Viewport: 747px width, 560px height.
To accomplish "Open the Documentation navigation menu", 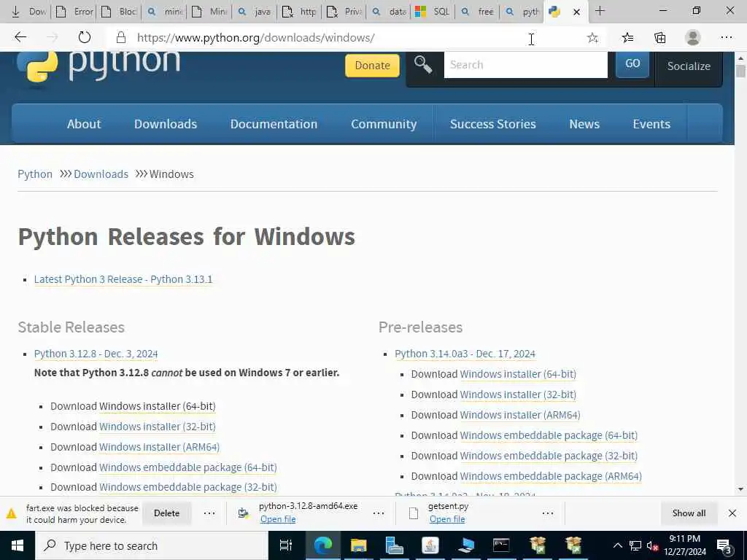I will (x=274, y=124).
